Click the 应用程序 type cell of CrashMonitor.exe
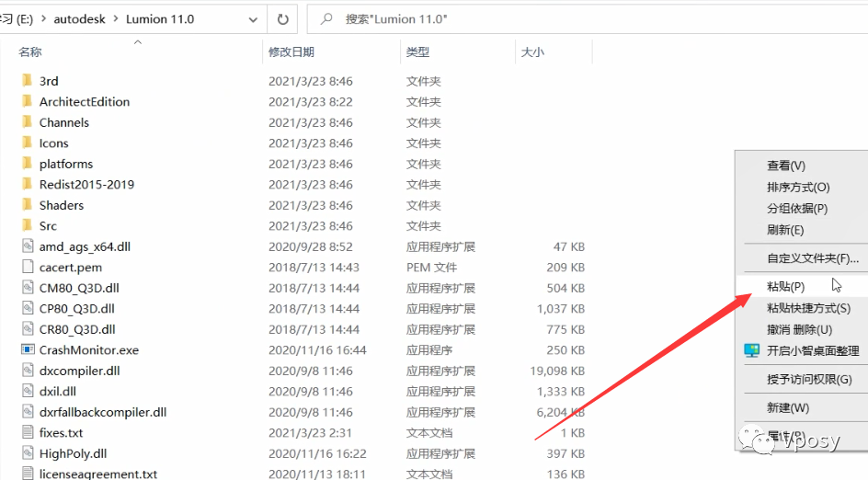 point(429,350)
